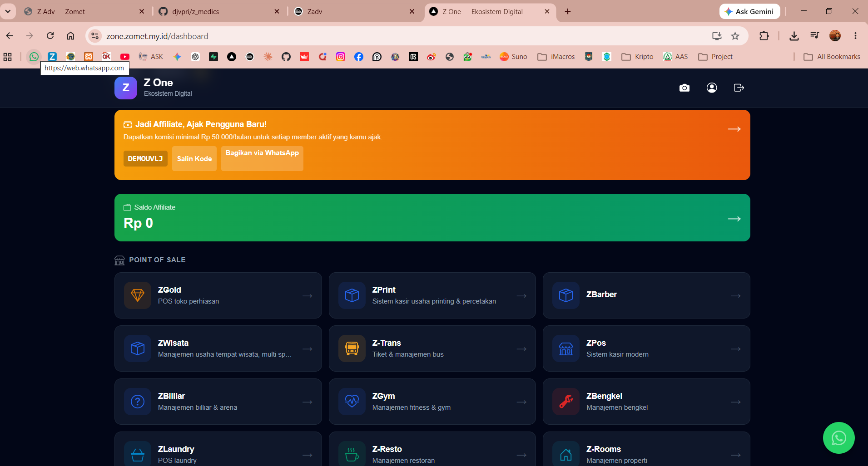Click the Chrome extensions puzzle icon
Screen dimensions: 868x466
point(764,36)
